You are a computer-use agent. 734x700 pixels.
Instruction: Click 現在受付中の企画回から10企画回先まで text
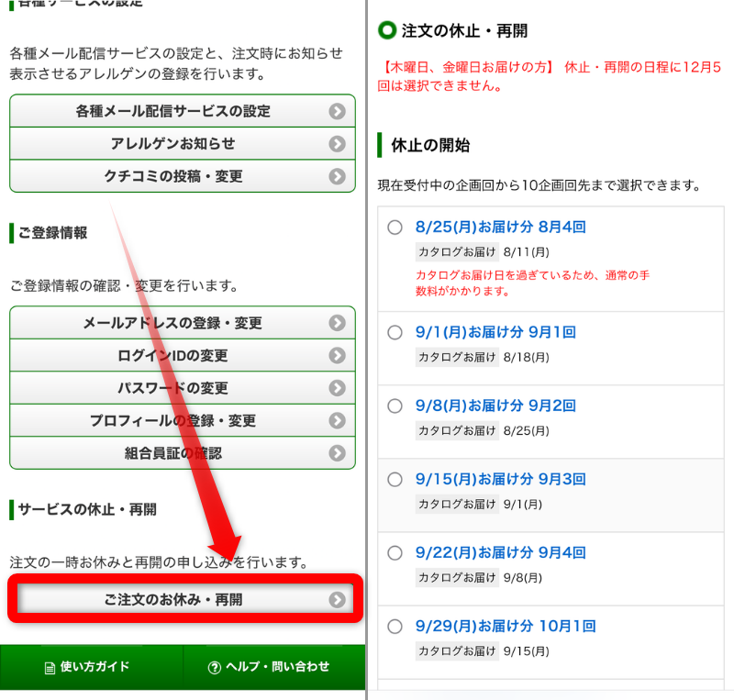pyautogui.click(x=539, y=185)
